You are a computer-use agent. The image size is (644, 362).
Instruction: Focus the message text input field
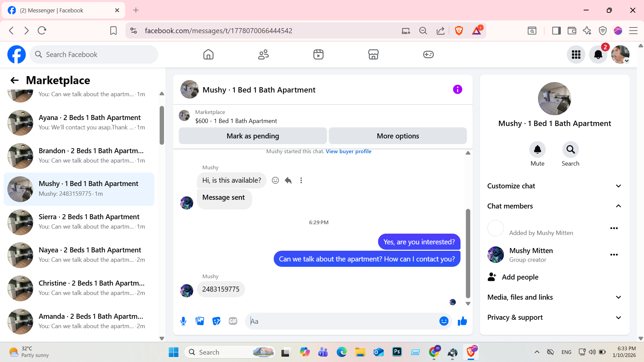(x=342, y=321)
